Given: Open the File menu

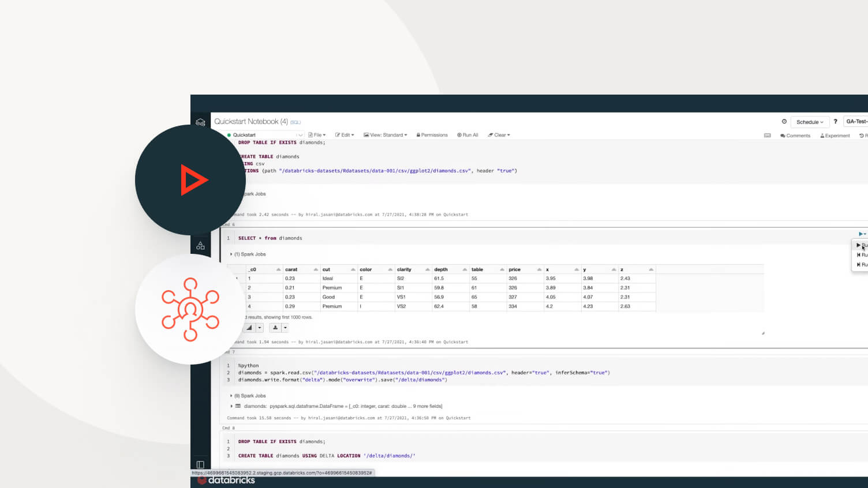Looking at the screenshot, I should (317, 135).
